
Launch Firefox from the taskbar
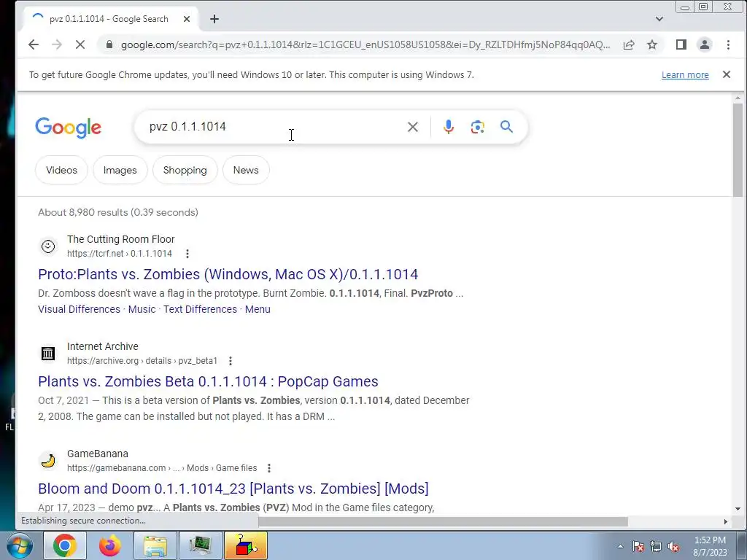[110, 545]
